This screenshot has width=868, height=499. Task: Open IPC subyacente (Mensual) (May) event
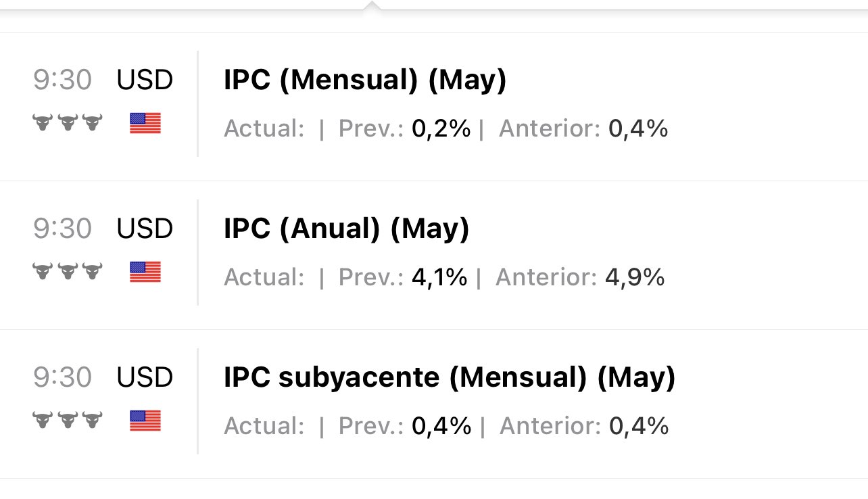450,378
